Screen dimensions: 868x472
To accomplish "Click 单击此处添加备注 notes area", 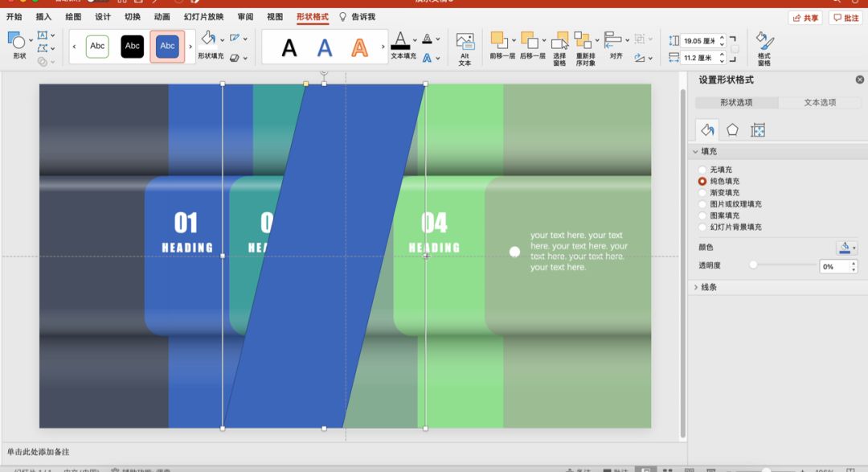I will tap(39, 452).
